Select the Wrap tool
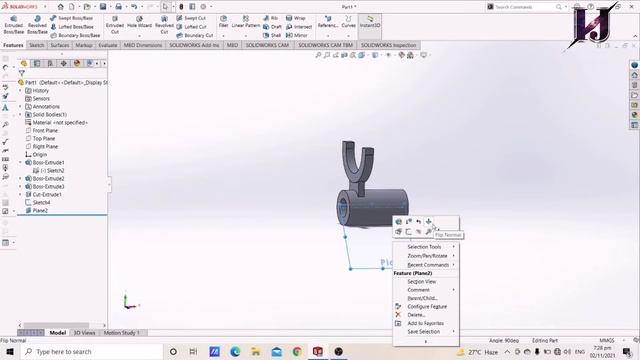 [296, 18]
